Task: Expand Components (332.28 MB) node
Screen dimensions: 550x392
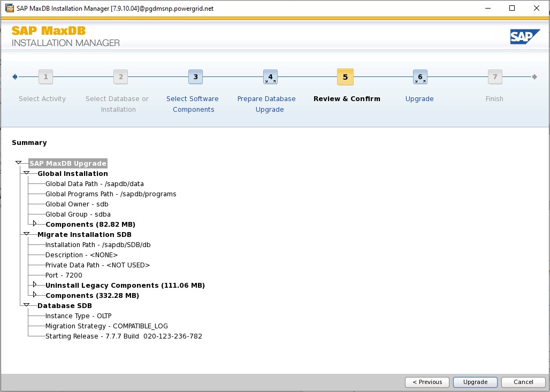Action: click(35, 295)
